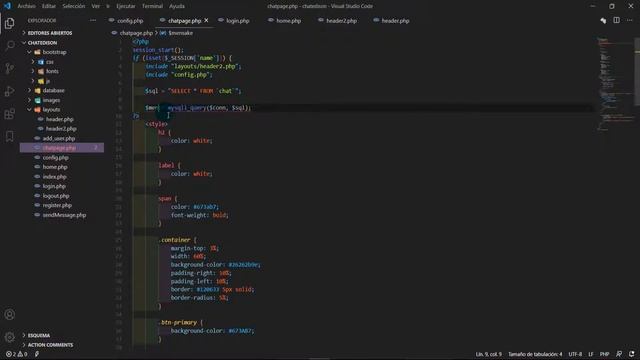Viewport: 640px width, 360px height.
Task: Show errors and warnings in status bar
Action: tap(16, 354)
